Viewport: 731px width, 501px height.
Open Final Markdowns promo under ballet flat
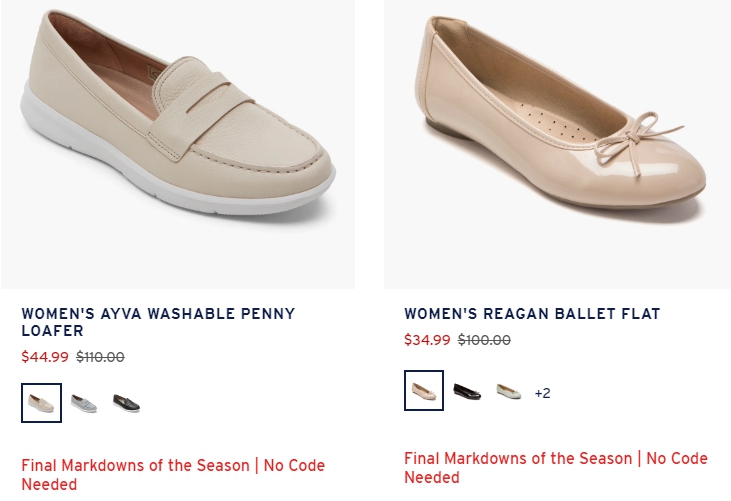coord(556,467)
